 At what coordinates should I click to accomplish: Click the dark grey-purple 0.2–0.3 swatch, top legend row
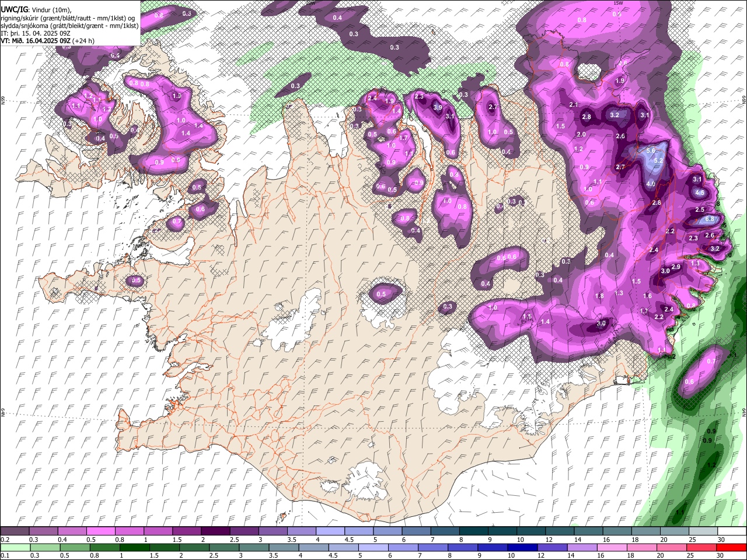(x=15, y=531)
